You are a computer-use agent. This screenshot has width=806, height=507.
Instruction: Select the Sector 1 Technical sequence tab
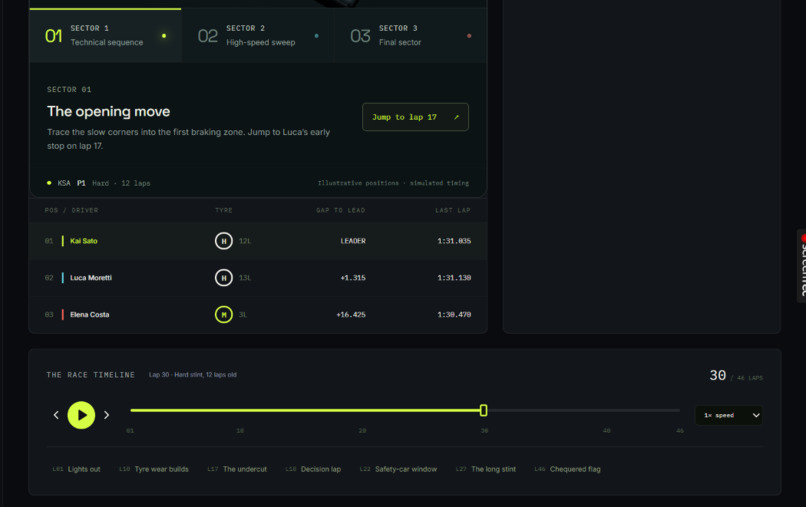105,35
